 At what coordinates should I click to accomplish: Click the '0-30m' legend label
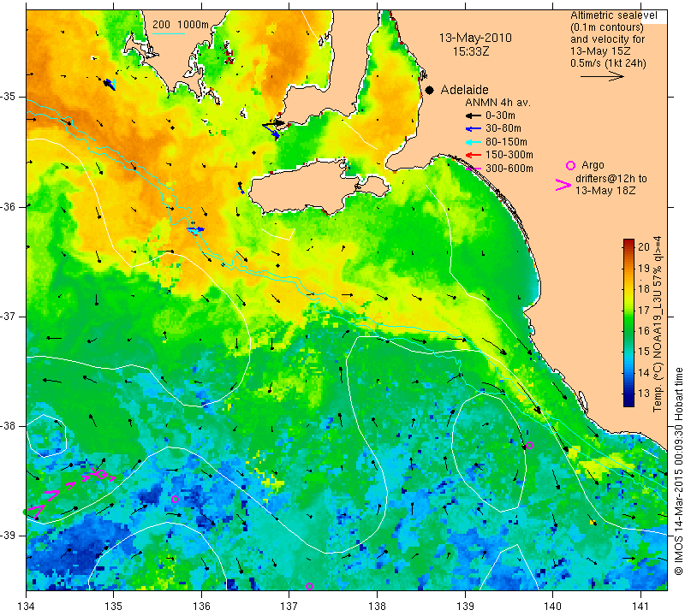click(500, 115)
